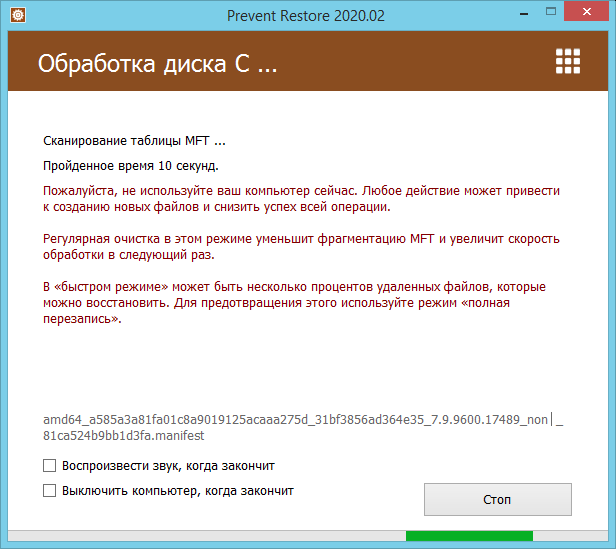This screenshot has width=616, height=549.
Task: Click the manifest file name text
Action: pos(303,428)
